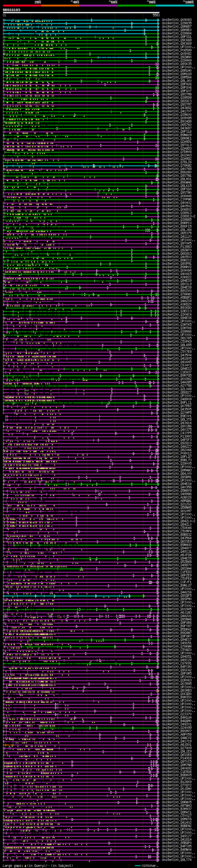Click the label UniRef100_B4PI85
The height and width of the screenshot is (868, 197).
click(x=177, y=846)
